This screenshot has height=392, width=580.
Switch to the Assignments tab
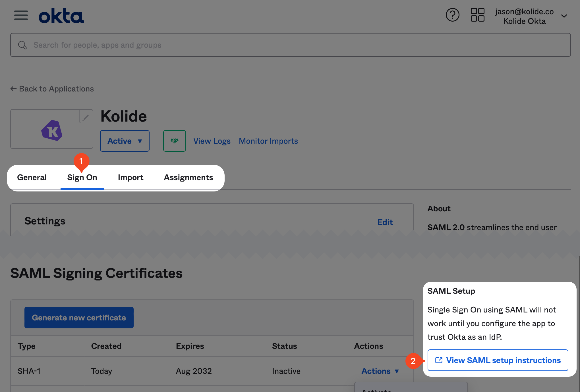click(188, 178)
